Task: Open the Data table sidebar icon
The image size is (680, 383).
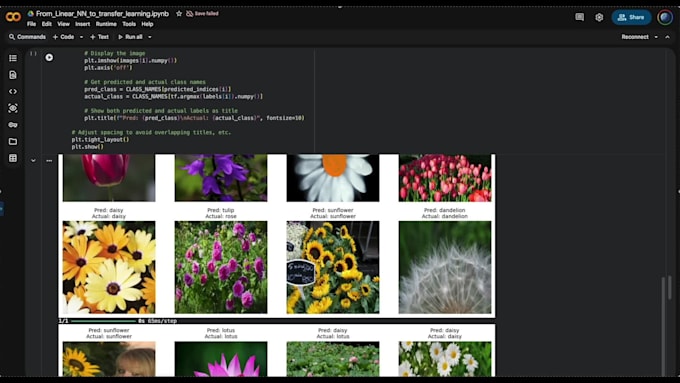Action: (13, 158)
